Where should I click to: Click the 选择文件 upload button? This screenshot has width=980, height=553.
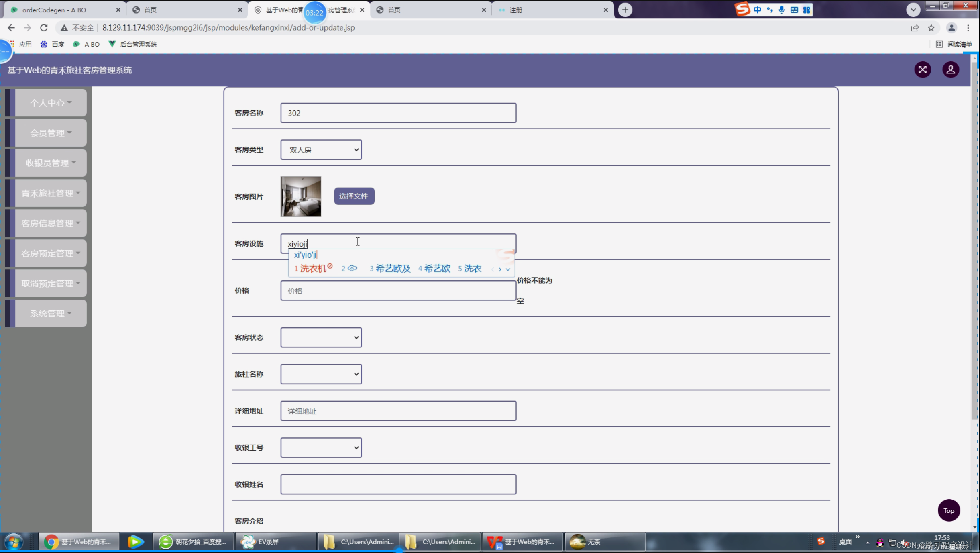coord(354,196)
